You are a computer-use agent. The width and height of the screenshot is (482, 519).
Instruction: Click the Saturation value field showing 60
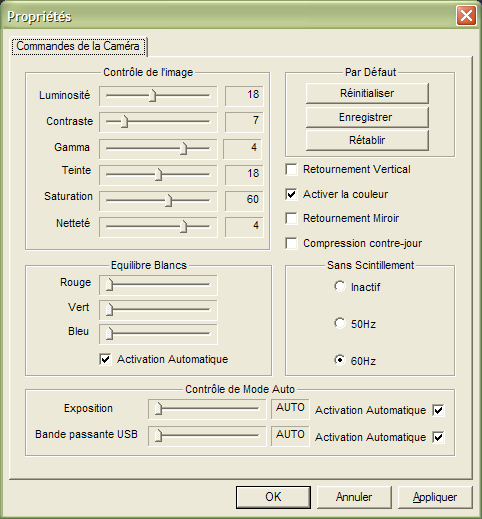point(244,201)
